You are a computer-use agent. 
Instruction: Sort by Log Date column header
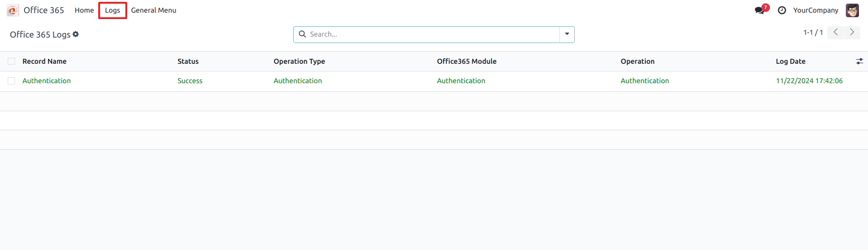click(790, 61)
